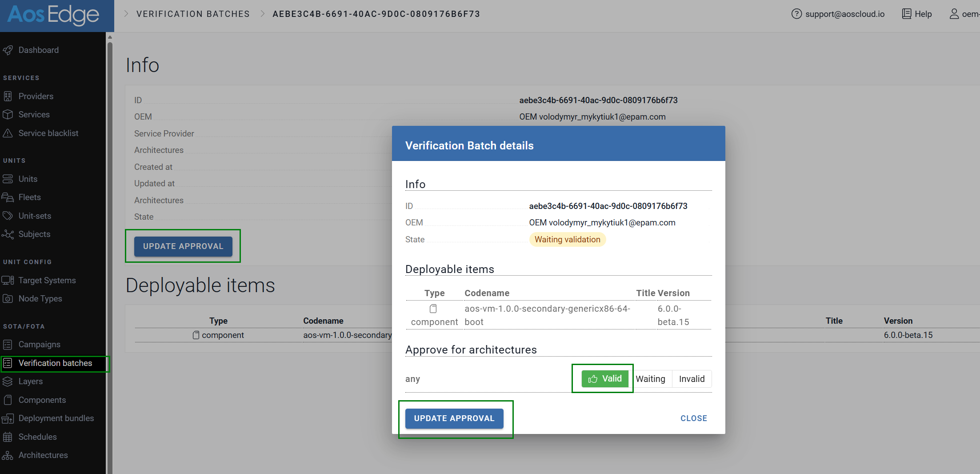Click the Components card icon
Image resolution: width=980 pixels, height=474 pixels.
[x=8, y=400]
